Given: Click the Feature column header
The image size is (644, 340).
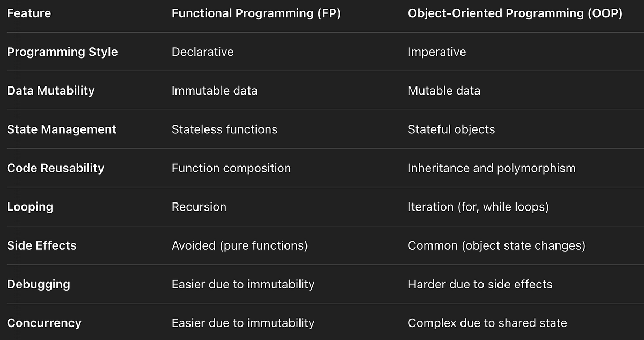Looking at the screenshot, I should click(28, 13).
